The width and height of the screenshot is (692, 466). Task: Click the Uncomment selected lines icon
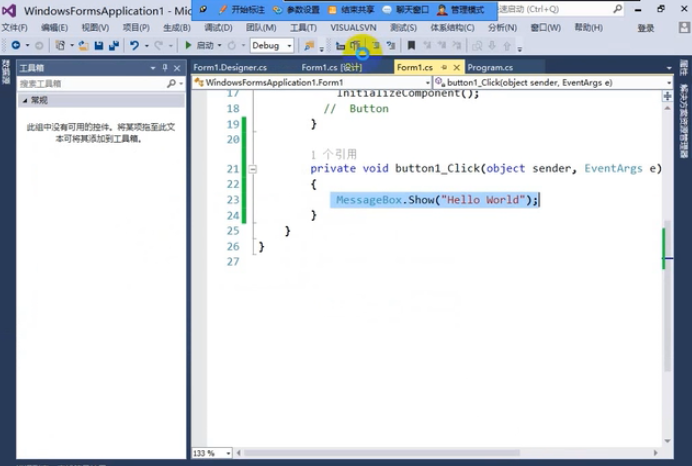[x=391, y=45]
